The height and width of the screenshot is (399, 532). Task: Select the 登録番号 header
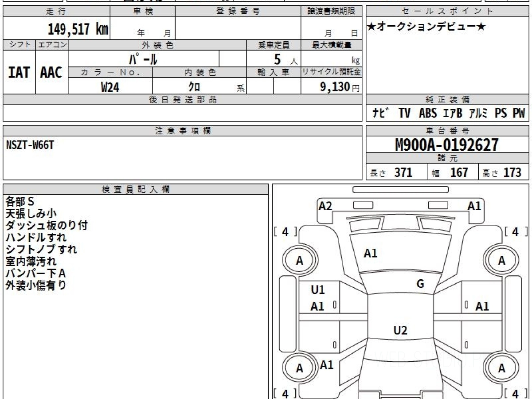238,12
